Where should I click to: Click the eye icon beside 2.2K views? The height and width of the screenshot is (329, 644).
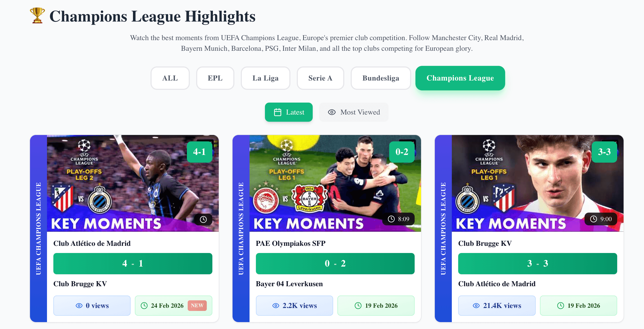276,306
